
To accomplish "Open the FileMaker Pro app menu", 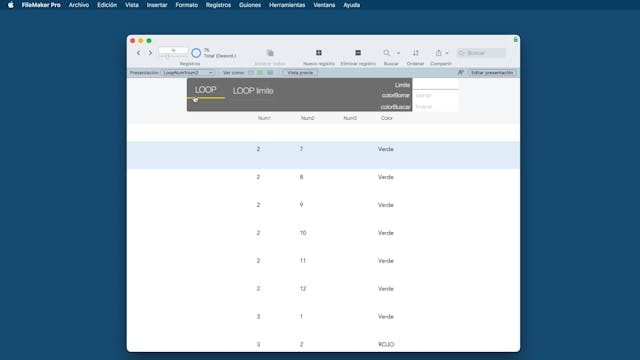I will click(x=41, y=5).
